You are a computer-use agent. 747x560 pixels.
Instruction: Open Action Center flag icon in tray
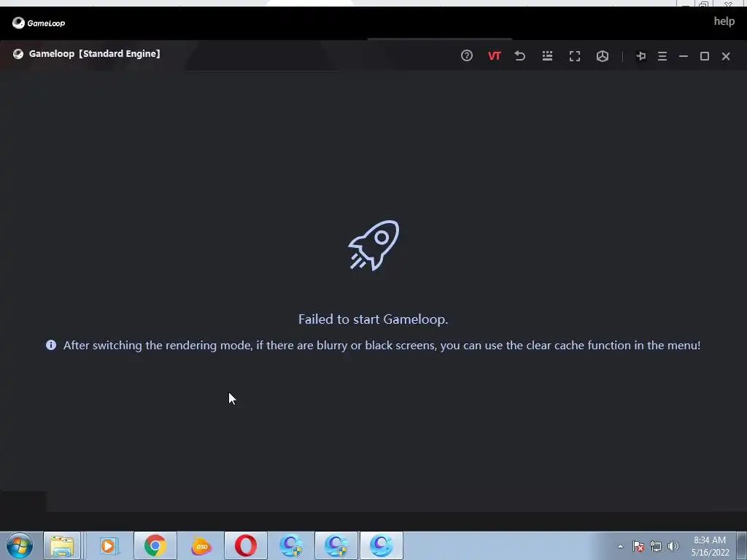point(638,546)
